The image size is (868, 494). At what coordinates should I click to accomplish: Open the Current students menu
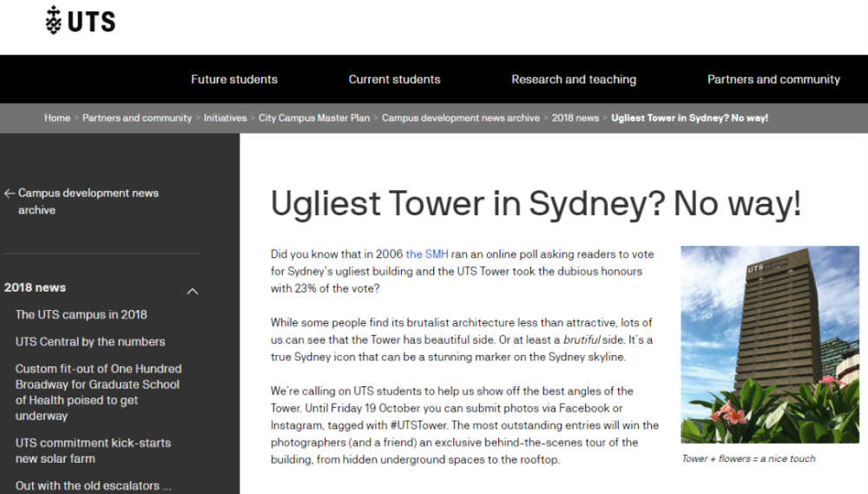394,79
